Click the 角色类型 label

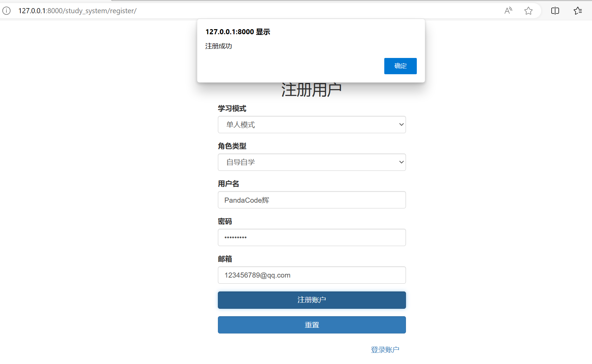click(232, 146)
